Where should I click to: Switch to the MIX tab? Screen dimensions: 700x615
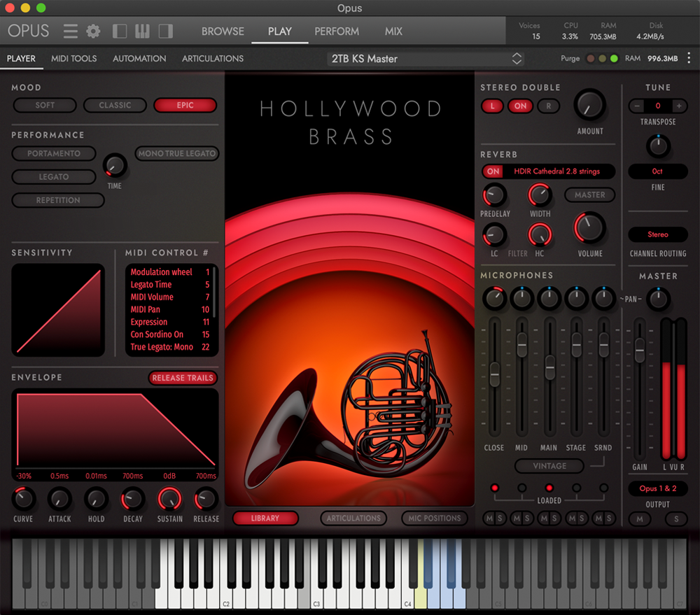coord(393,31)
